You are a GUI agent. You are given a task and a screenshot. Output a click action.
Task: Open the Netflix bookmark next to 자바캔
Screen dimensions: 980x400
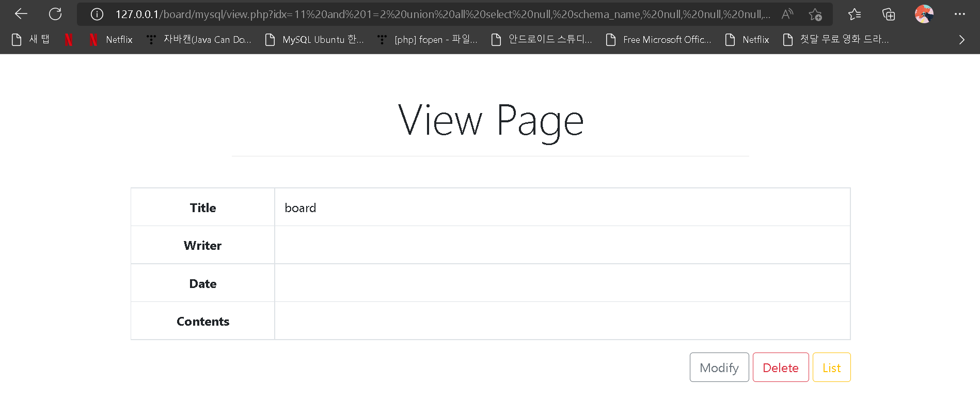click(x=110, y=40)
